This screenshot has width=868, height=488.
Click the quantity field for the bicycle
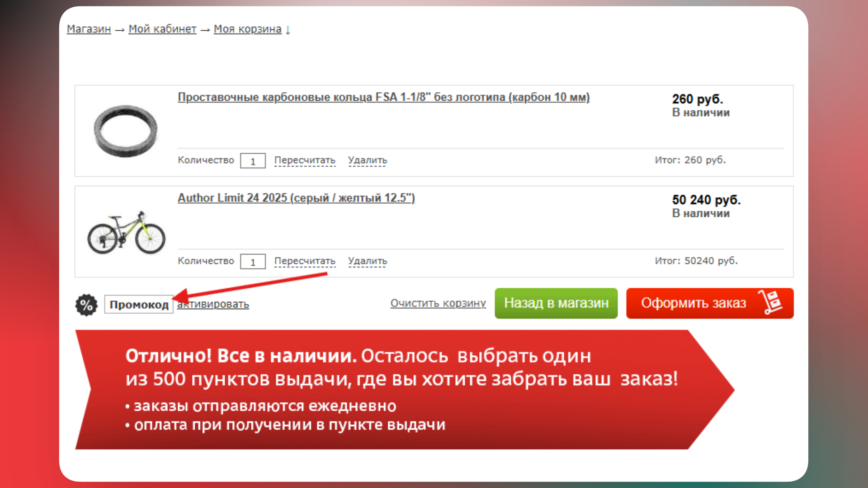[252, 261]
